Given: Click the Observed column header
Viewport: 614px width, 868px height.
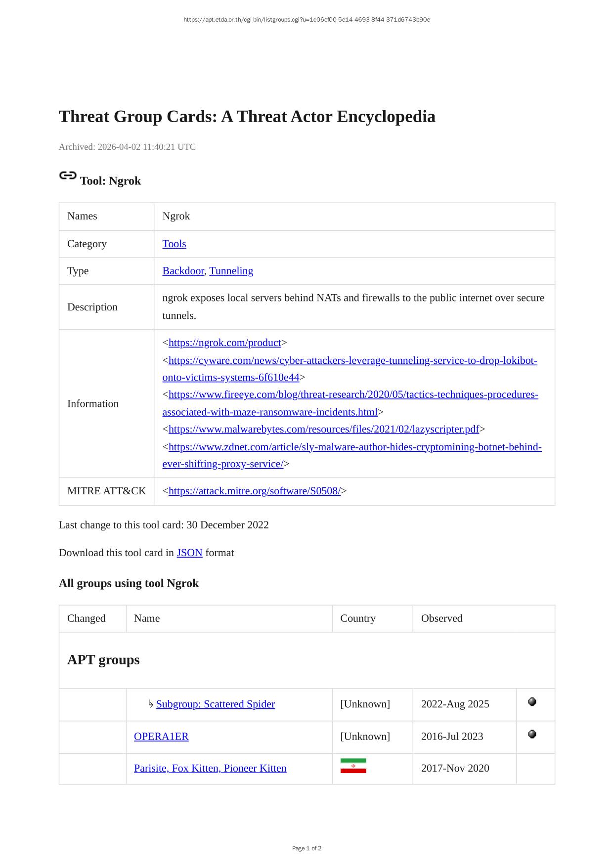Looking at the screenshot, I should pyautogui.click(x=441, y=618).
